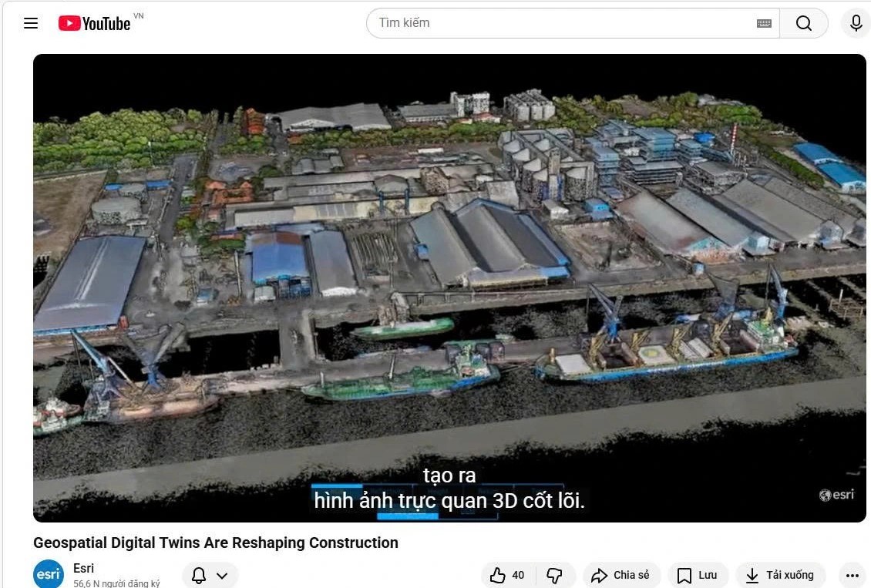Image resolution: width=871 pixels, height=588 pixels.
Task: Toggle like on the video showing 40
Action: coord(505,575)
